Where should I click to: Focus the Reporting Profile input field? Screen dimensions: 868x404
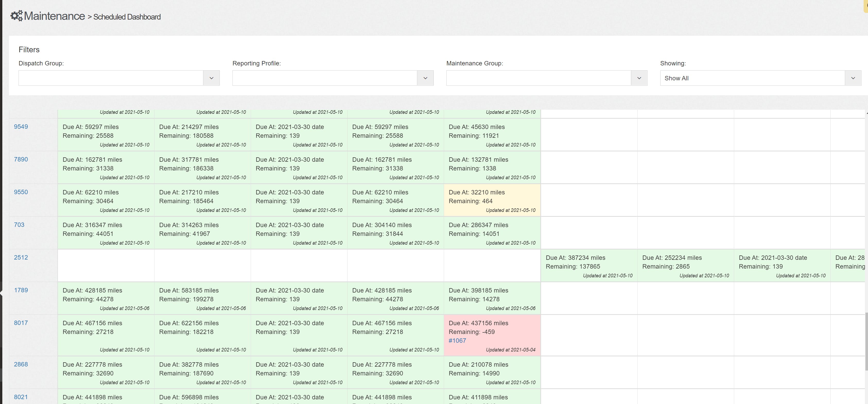tap(325, 78)
